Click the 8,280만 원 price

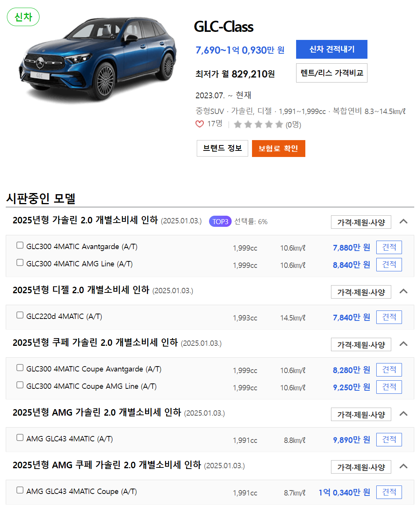pyautogui.click(x=351, y=370)
